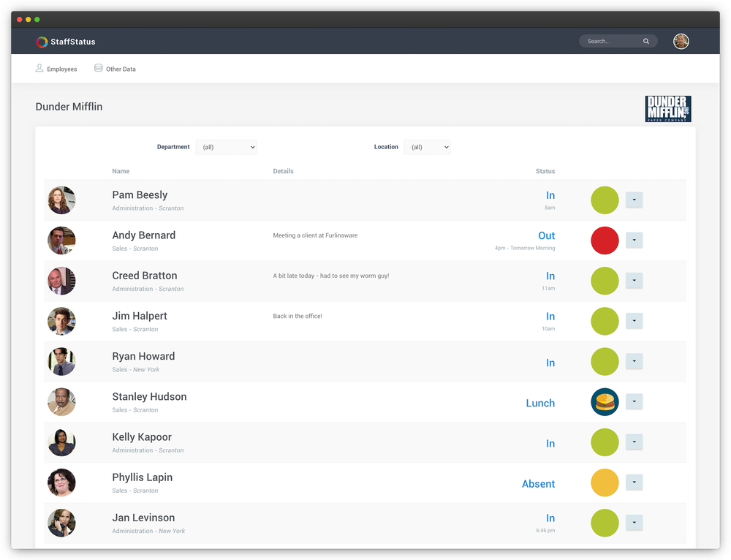The width and height of the screenshot is (731, 560).
Task: Click Stanley Hudson's hamburger lunch status icon
Action: pos(605,401)
